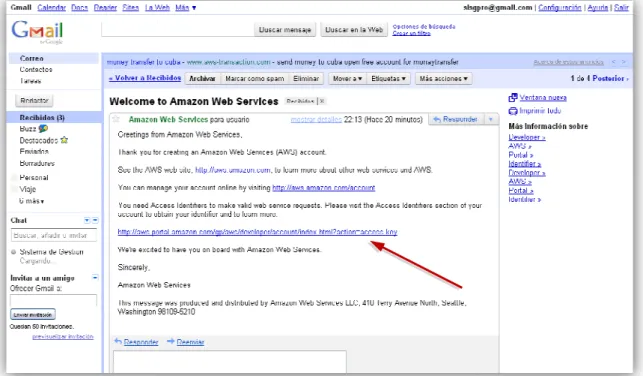Click the mail search input field
643x376 pixels.
tap(177, 30)
